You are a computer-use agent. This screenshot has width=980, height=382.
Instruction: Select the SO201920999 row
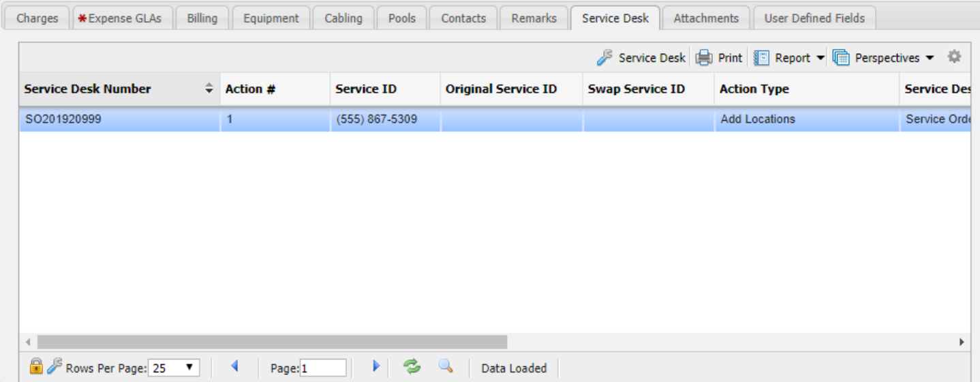(63, 119)
